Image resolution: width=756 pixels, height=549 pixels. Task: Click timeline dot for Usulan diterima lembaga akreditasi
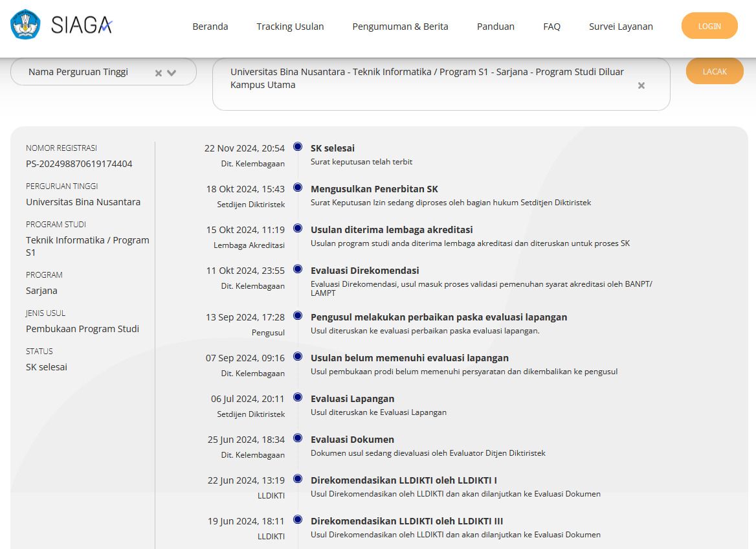(298, 228)
